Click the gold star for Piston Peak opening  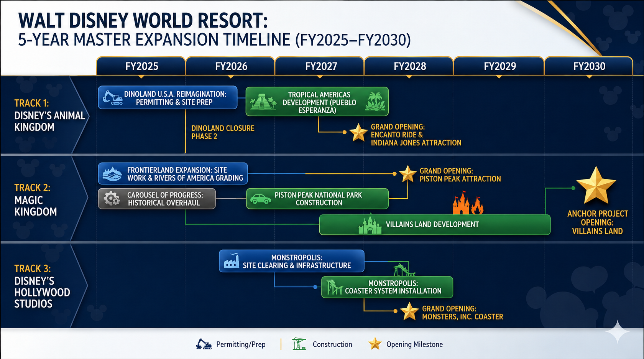coord(408,174)
